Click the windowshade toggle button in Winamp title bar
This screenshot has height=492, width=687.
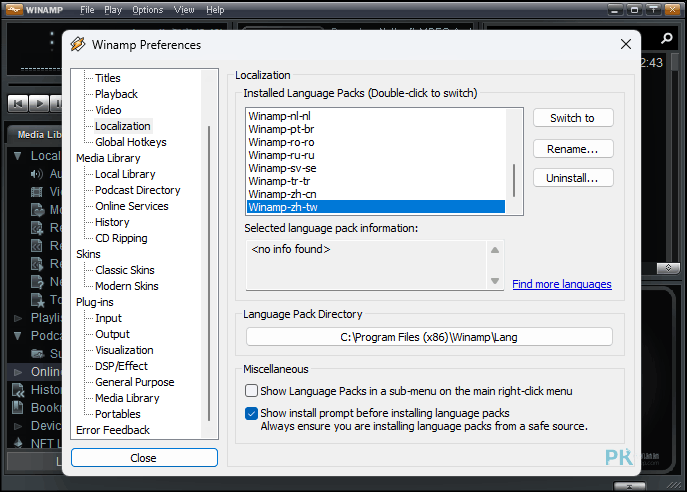[653, 9]
